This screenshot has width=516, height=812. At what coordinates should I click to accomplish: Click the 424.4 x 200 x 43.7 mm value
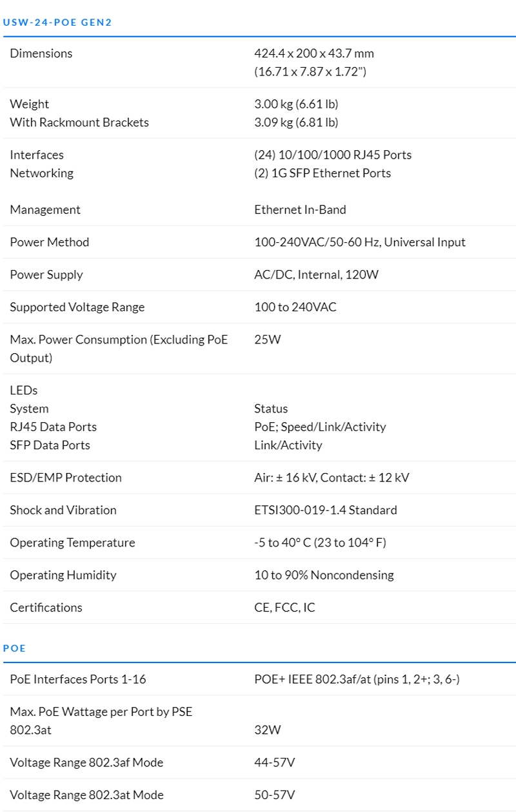(x=314, y=53)
